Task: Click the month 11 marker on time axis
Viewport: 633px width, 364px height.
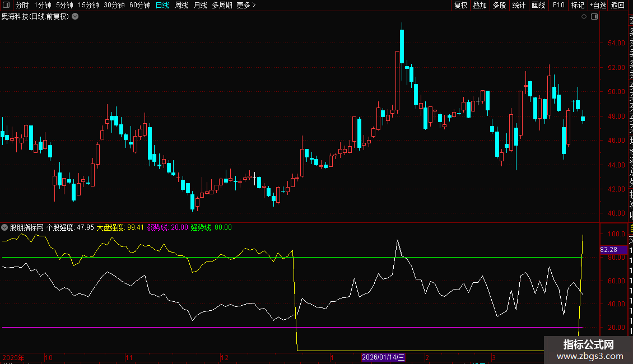Action: [x=129, y=357]
